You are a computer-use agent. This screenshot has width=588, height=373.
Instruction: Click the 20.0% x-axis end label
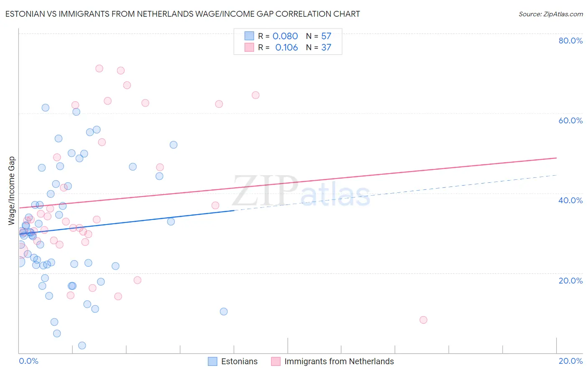tap(570, 361)
